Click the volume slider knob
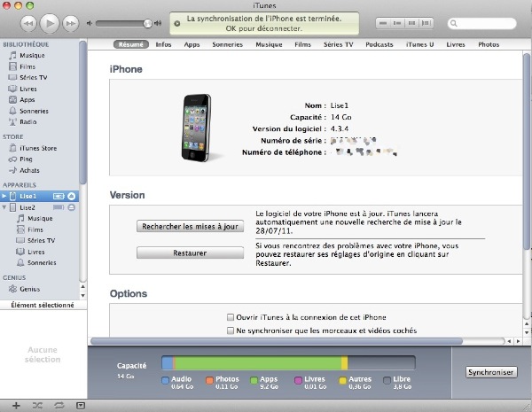 coord(147,22)
